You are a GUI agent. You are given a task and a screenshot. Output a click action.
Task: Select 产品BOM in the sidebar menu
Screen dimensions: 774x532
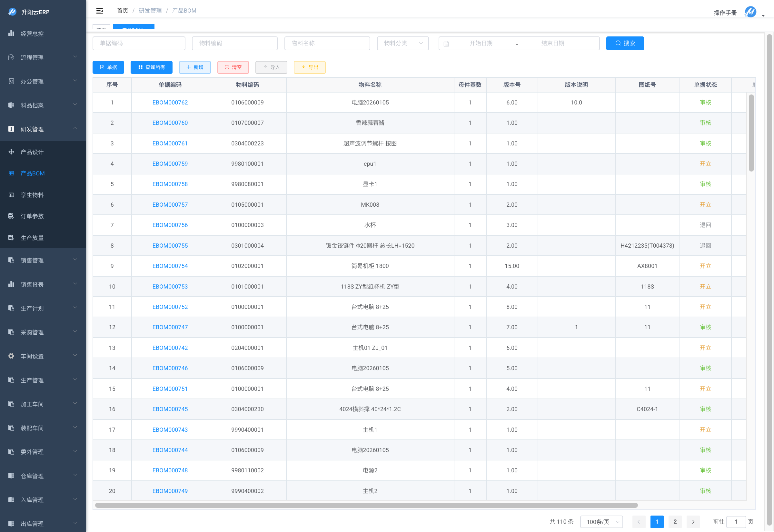click(x=32, y=173)
